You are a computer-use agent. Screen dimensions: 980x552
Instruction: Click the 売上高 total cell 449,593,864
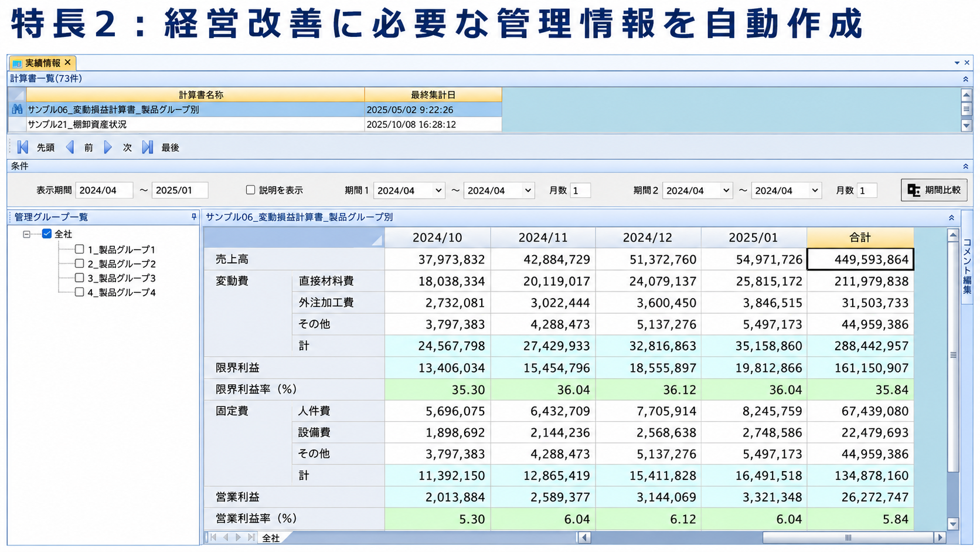860,259
